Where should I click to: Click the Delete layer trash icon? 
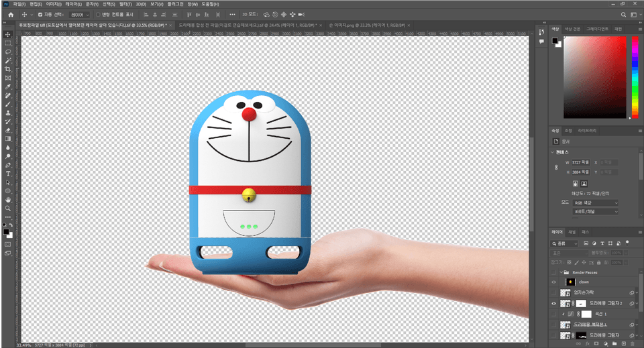[633, 343]
